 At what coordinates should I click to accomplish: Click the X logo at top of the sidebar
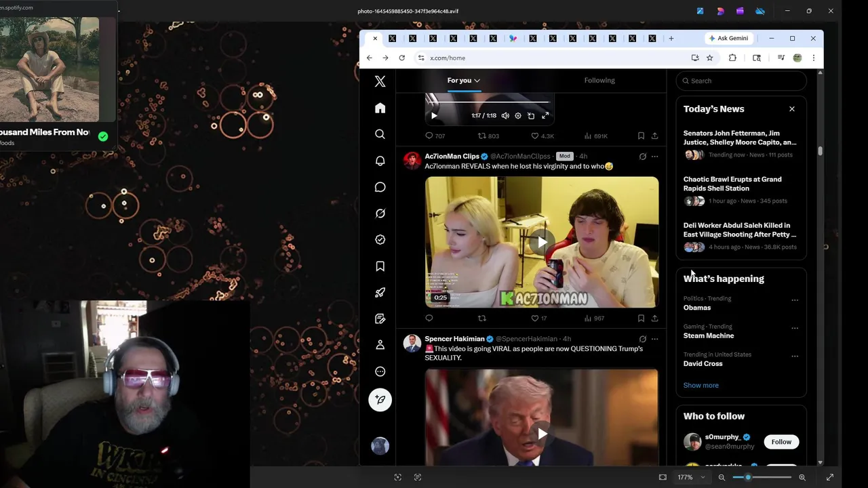coord(380,81)
